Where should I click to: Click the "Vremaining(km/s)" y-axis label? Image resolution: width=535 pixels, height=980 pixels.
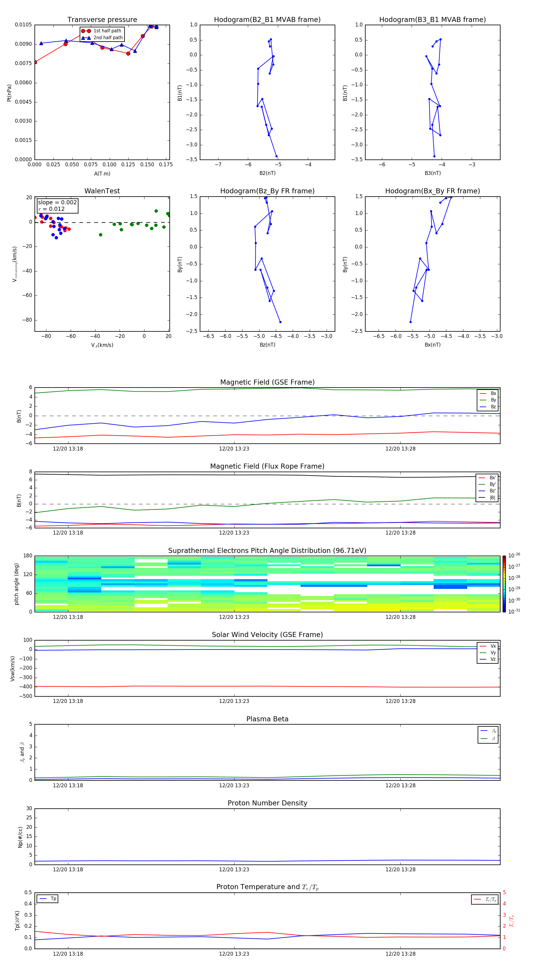15,264
